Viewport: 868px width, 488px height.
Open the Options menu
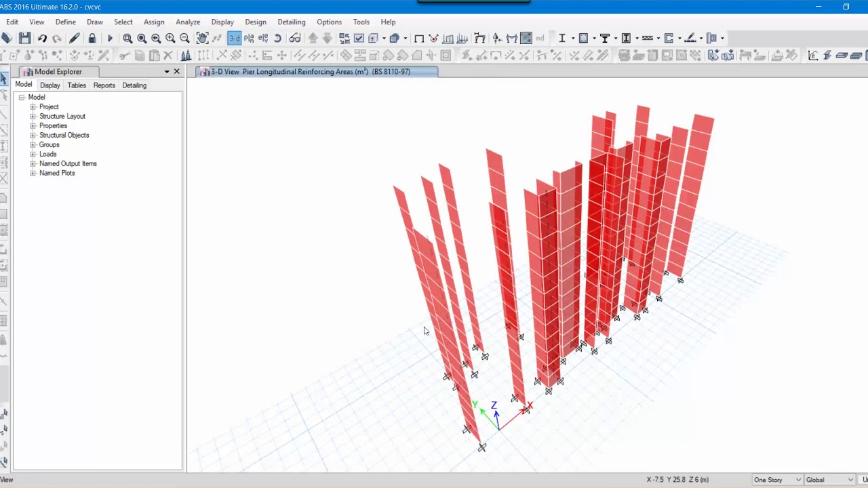tap(330, 22)
